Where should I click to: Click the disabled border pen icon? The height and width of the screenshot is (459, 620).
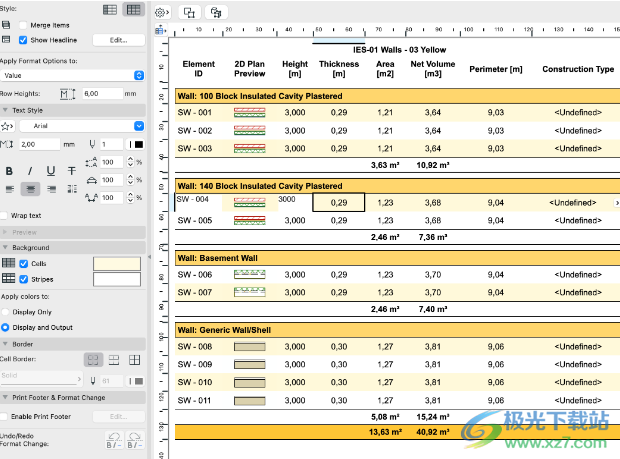(93, 381)
